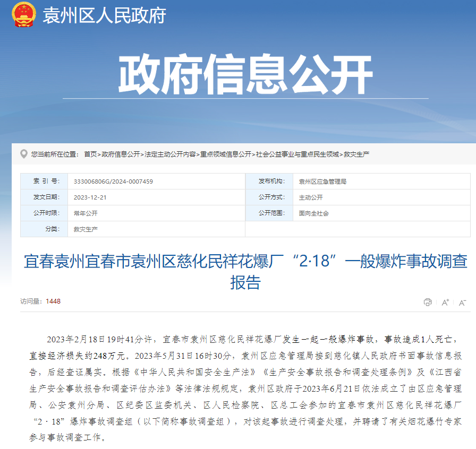Screen dimensions: 476x449
Task: Open the 首页 breadcrumb link
Action: [x=90, y=154]
